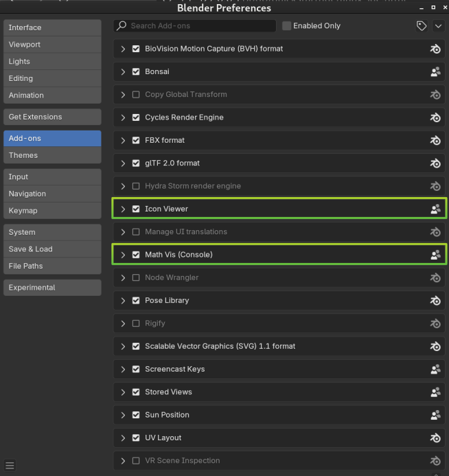Click the Blender icon on the FBX format row
Screen dimensions: 449x476
click(x=435, y=140)
